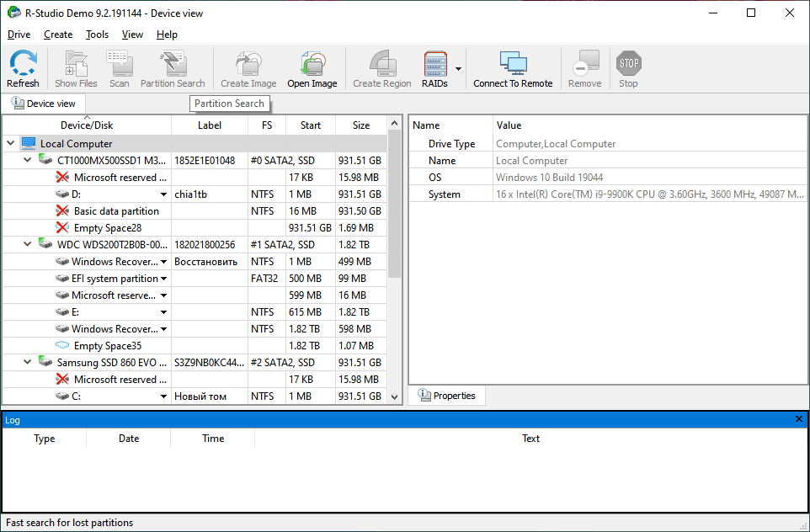This screenshot has width=810, height=532.
Task: Click Connect To Remote icon
Action: [513, 63]
